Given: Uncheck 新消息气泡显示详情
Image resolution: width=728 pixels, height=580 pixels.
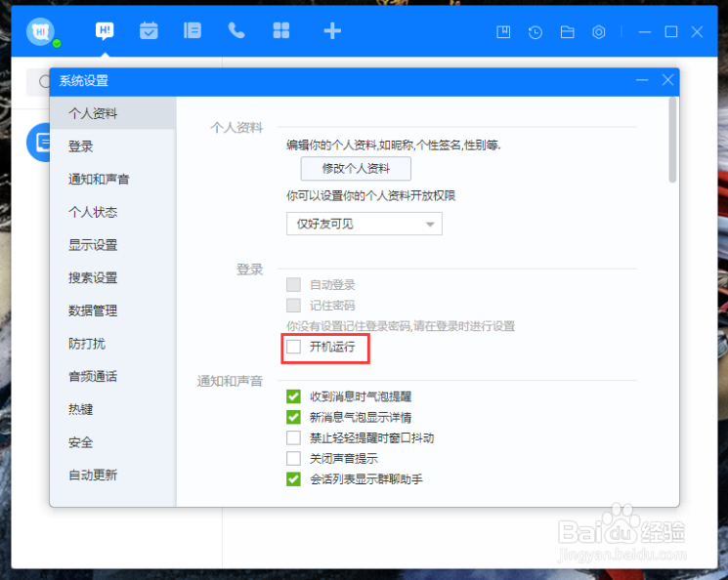Looking at the screenshot, I should point(293,417).
